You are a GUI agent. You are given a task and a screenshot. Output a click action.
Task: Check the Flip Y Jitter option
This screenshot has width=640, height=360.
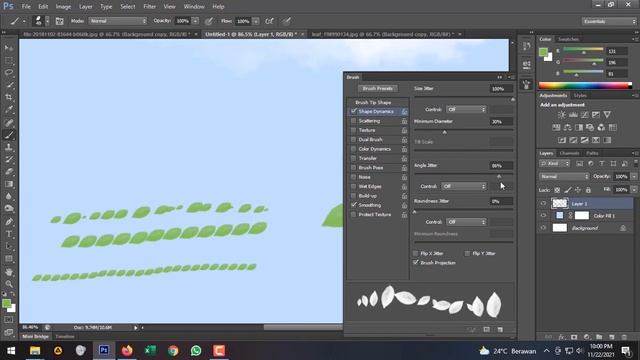point(467,253)
